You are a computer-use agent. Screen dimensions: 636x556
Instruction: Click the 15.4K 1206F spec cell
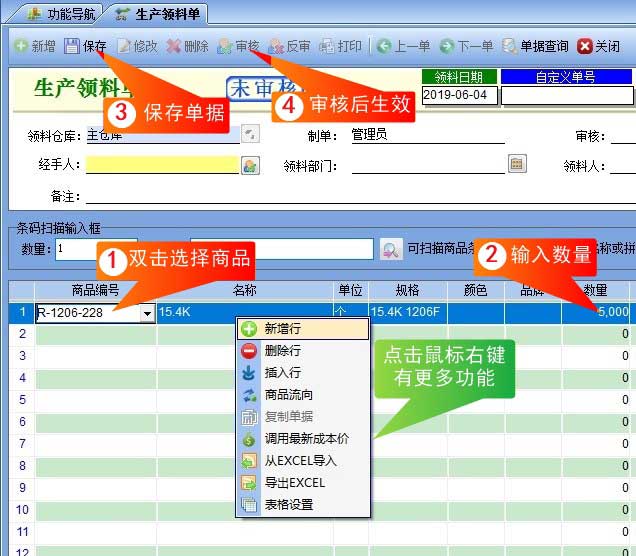(x=408, y=312)
